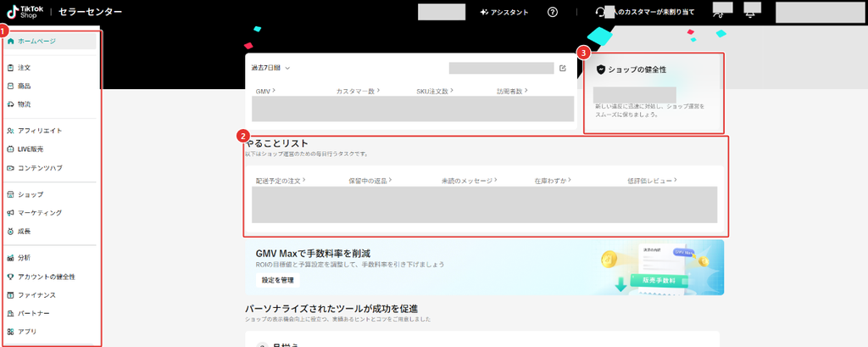The image size is (868, 347).
Task: Open 配送予定の注文 task chevron
Action: [304, 180]
